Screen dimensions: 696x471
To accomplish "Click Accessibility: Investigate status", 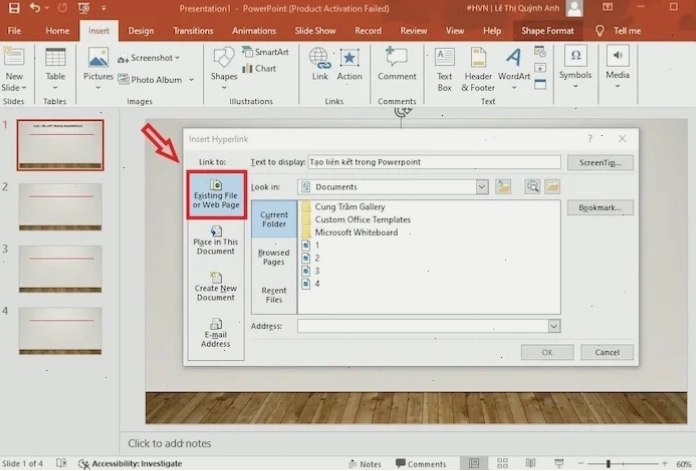I will point(130,464).
